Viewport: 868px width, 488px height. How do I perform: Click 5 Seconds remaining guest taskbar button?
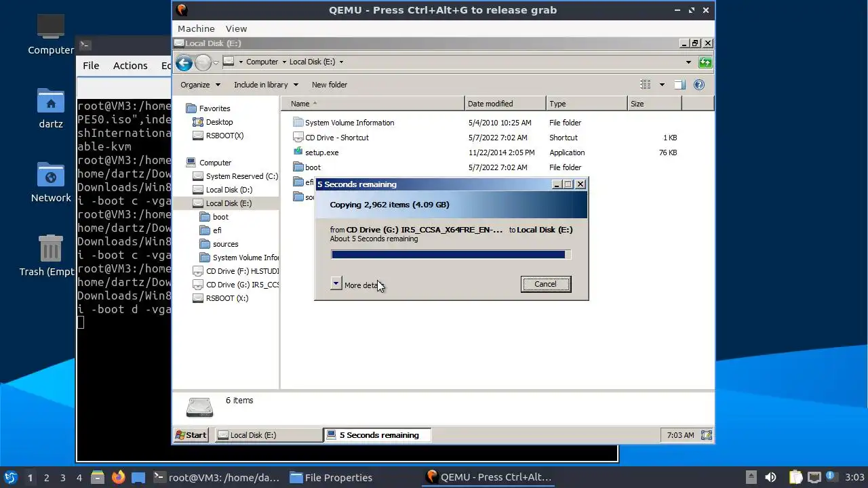pos(377,435)
